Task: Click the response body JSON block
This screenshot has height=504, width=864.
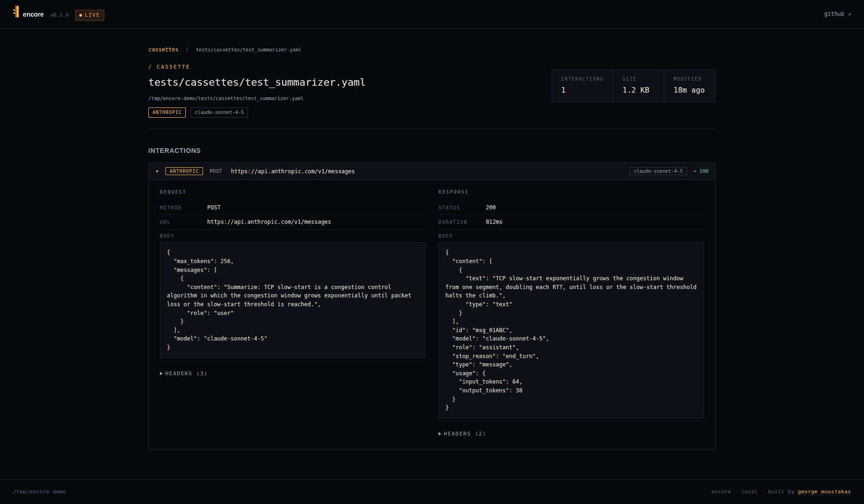Action: point(571,330)
